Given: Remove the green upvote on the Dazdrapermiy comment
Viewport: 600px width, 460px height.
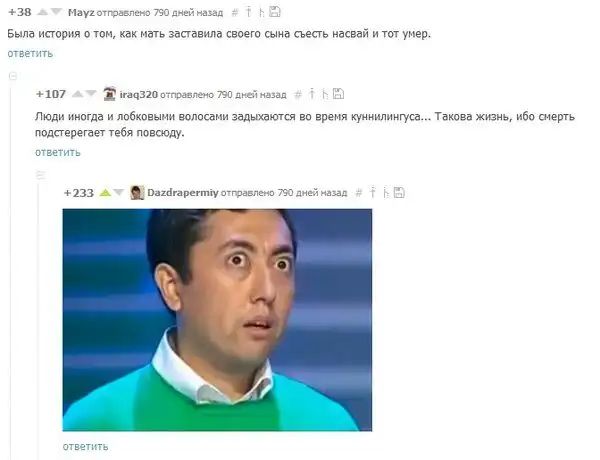Looking at the screenshot, I should [x=105, y=192].
